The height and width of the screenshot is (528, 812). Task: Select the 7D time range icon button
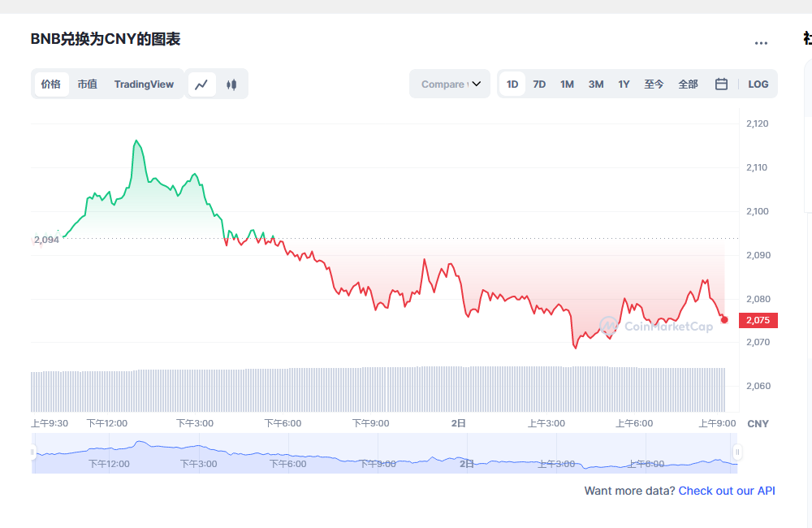tap(539, 84)
